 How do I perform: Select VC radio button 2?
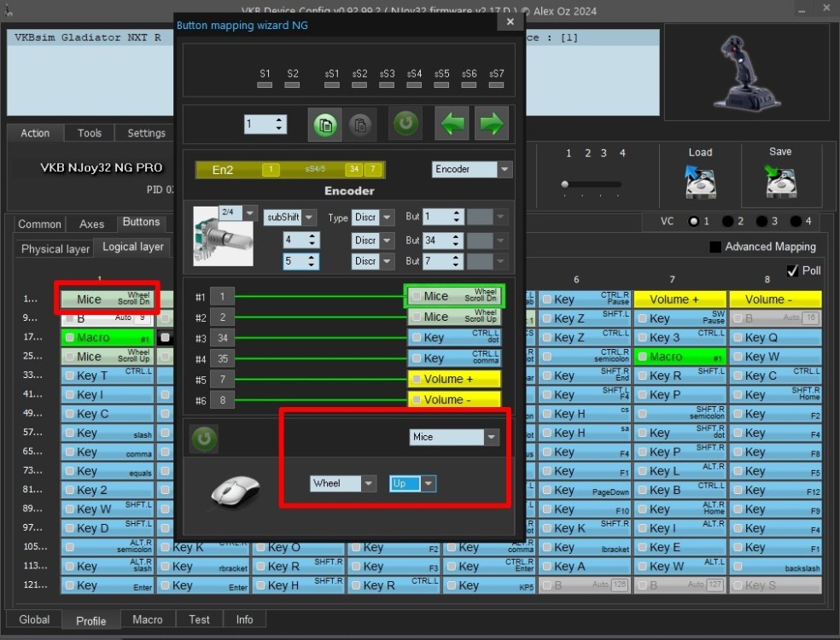point(727,221)
